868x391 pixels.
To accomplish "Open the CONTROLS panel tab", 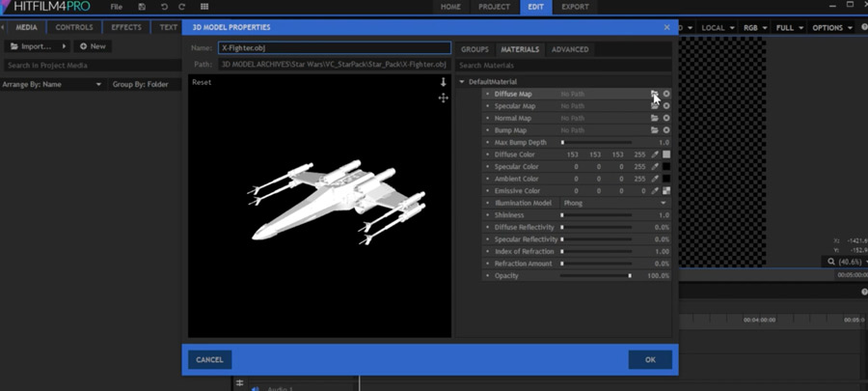I will pos(74,27).
